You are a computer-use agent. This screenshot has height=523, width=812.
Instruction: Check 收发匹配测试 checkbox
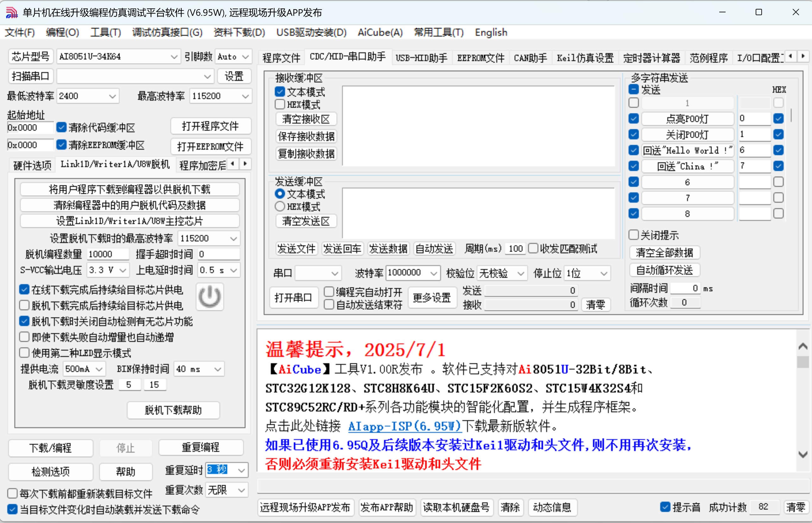[x=533, y=249]
